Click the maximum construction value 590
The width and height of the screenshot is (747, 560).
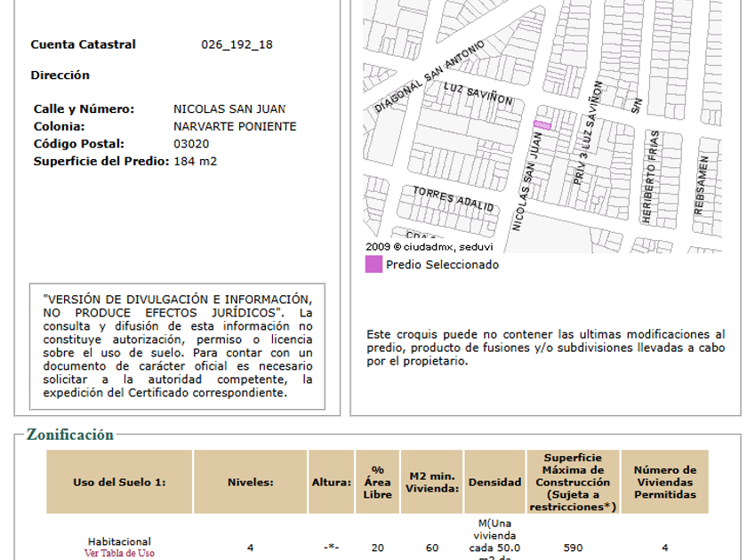click(573, 548)
